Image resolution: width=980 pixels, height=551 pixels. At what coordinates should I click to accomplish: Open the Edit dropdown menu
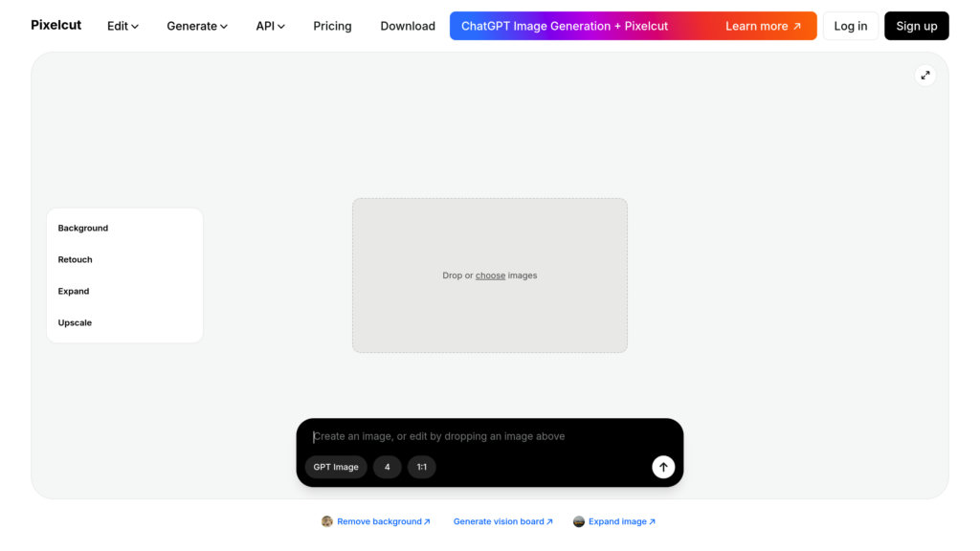(122, 26)
